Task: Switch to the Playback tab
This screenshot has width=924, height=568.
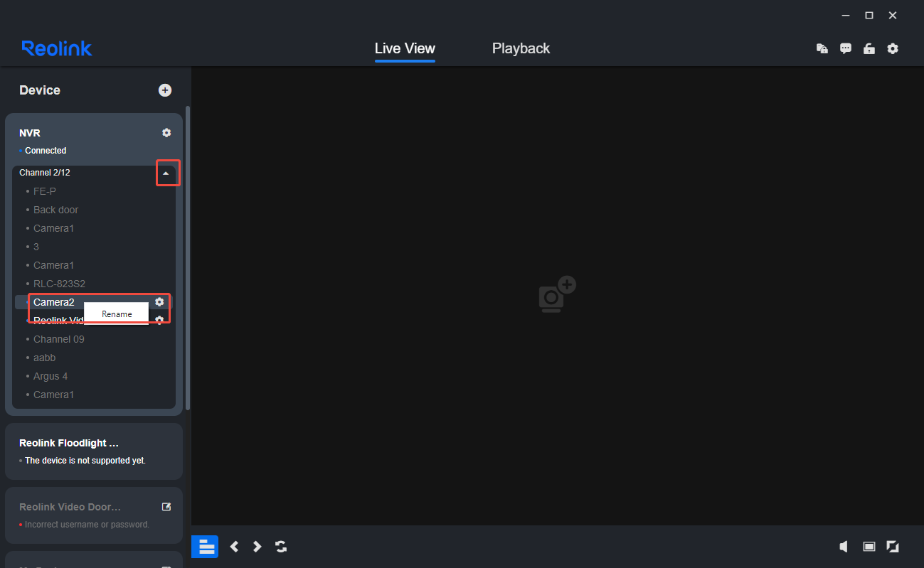Action: click(521, 48)
